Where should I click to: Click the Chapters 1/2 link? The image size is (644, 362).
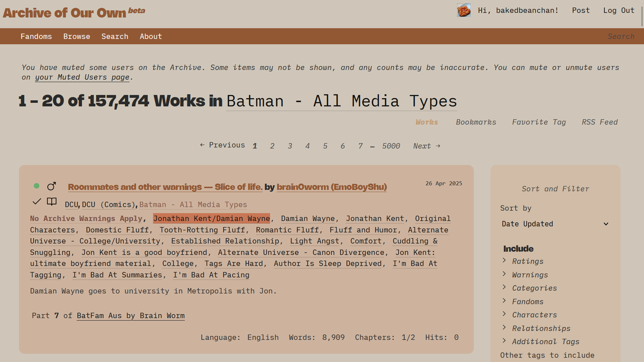408,337
